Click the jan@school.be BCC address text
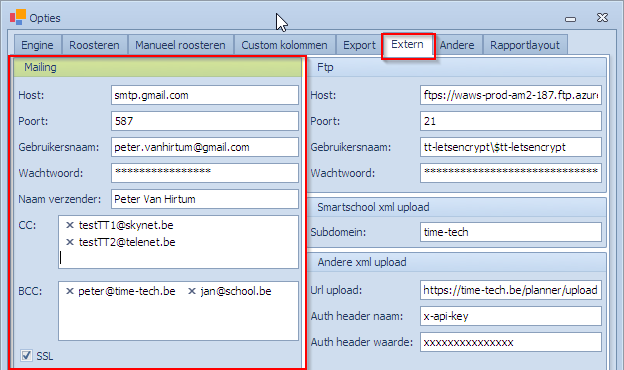 tap(236, 291)
